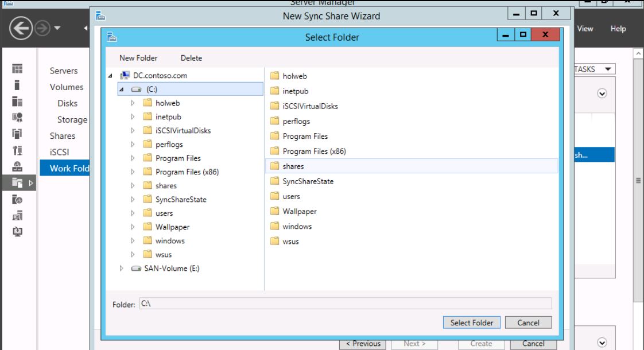Open Help menu in Server Manager

pos(618,29)
